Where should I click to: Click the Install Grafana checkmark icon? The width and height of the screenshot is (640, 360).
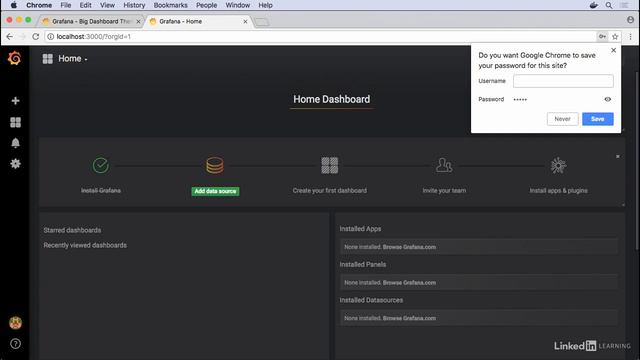click(101, 165)
